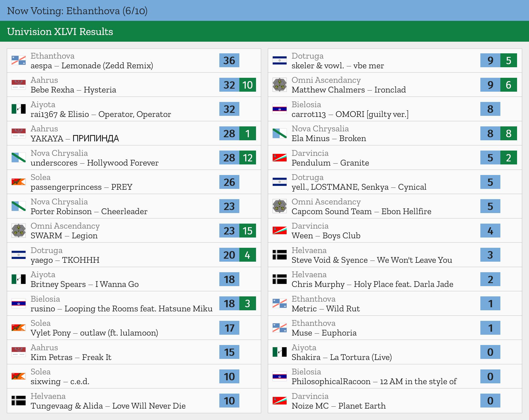Click the Dotruga flag beside LOSTMANE, Senkya – Cynical
The width and height of the screenshot is (529, 420).
pos(280,182)
